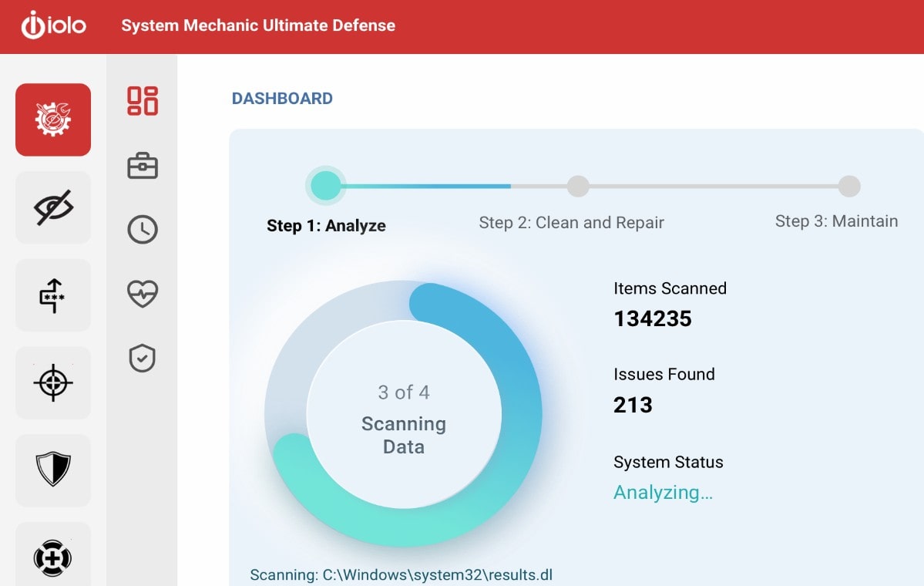Click the 'Items Scanned' label
This screenshot has width=924, height=586.
pos(670,288)
